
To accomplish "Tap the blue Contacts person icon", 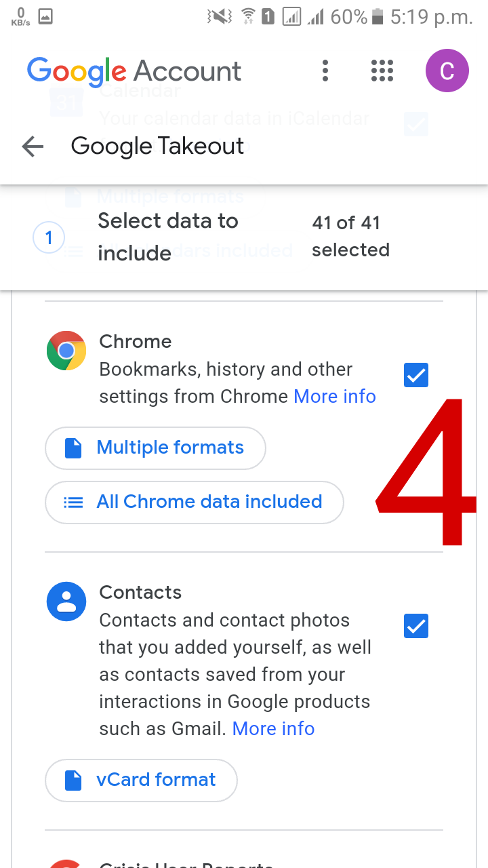I will [x=66, y=601].
